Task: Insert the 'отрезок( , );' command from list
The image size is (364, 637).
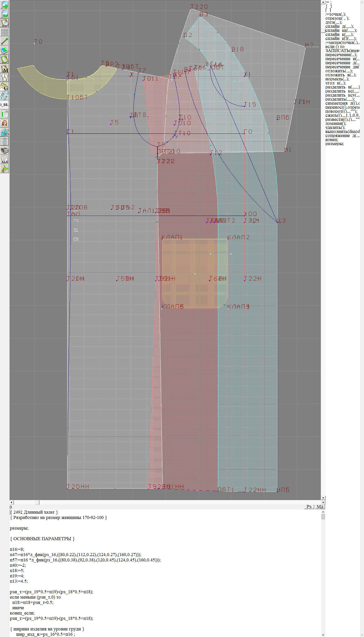Action: (x=337, y=18)
